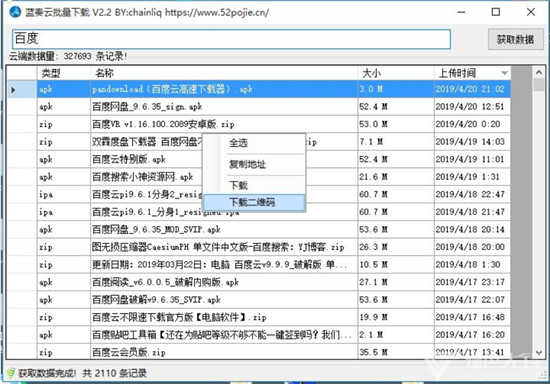Viewport: 550px width, 384px height.
Task: Select the 百度云不限速下载官方版 row
Action: 259,317
